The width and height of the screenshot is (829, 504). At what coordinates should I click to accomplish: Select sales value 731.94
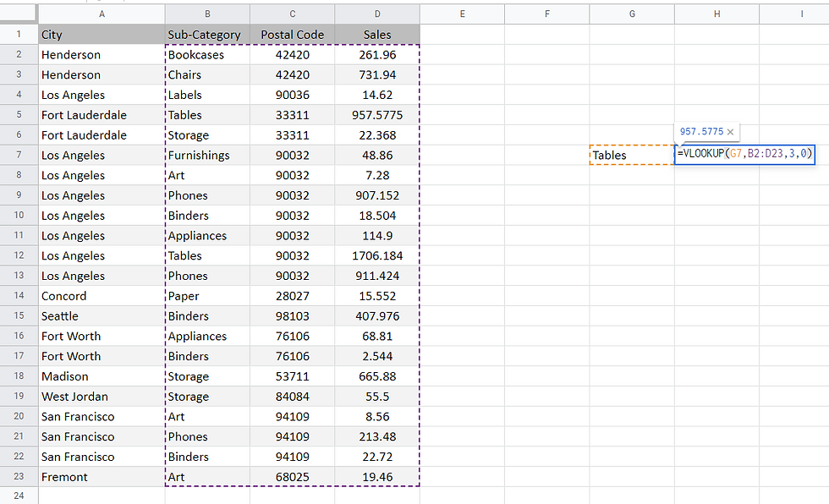[x=377, y=75]
